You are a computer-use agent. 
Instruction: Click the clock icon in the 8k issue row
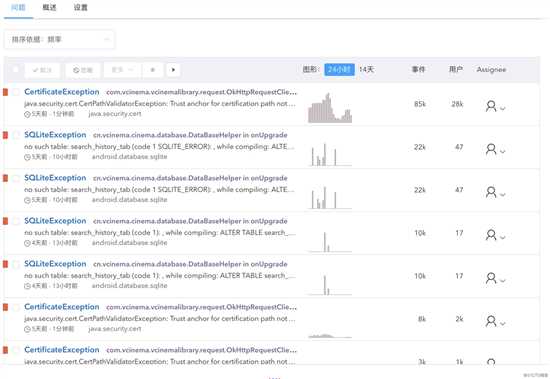[27, 329]
